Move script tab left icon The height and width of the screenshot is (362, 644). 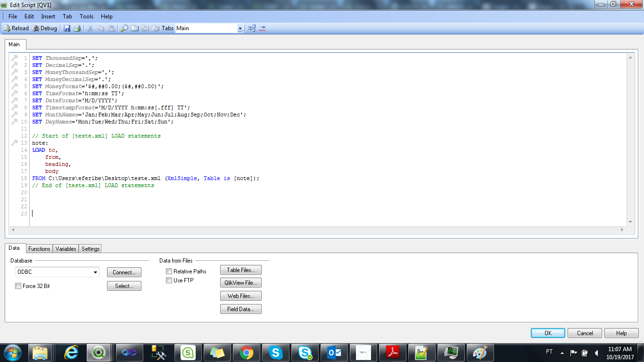[145, 28]
